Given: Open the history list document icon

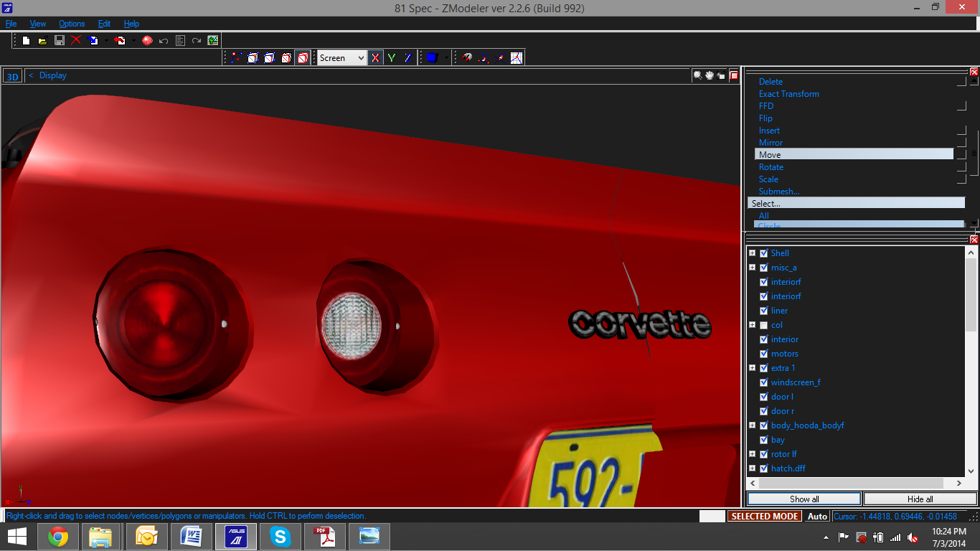Looking at the screenshot, I should pos(180,40).
